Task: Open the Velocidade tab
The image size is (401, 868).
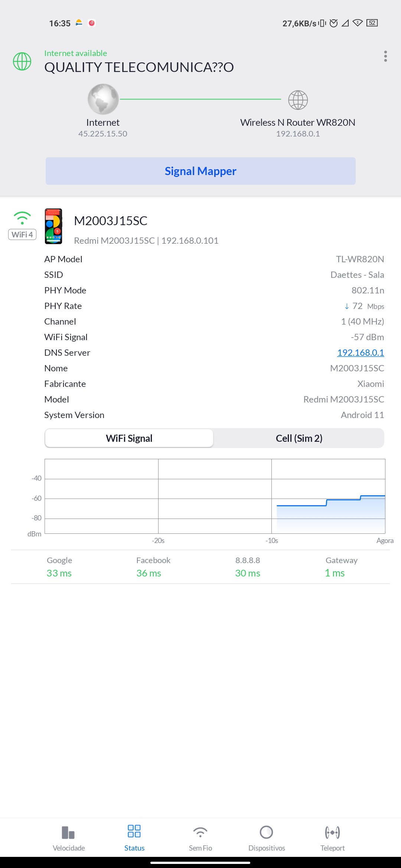Action: pyautogui.click(x=69, y=838)
